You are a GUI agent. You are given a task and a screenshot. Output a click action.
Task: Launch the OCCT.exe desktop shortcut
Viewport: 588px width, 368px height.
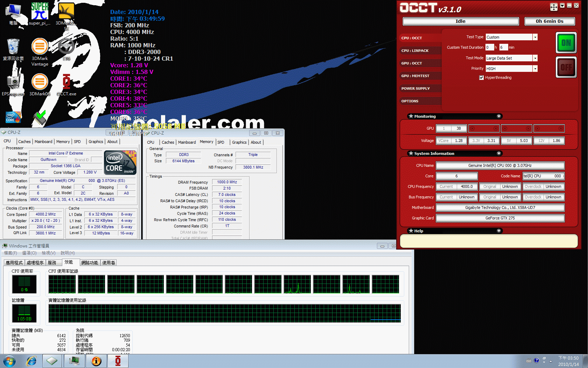click(66, 84)
